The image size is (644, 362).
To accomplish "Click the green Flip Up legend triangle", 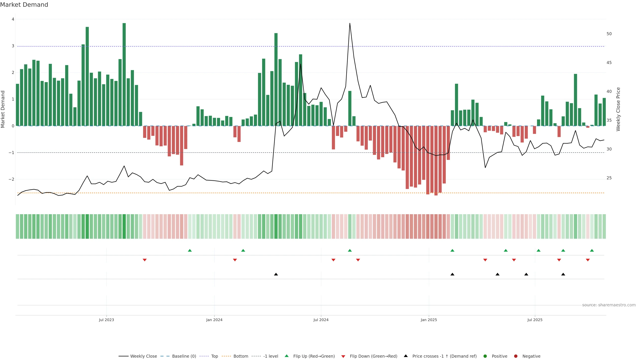I will [x=286, y=356].
